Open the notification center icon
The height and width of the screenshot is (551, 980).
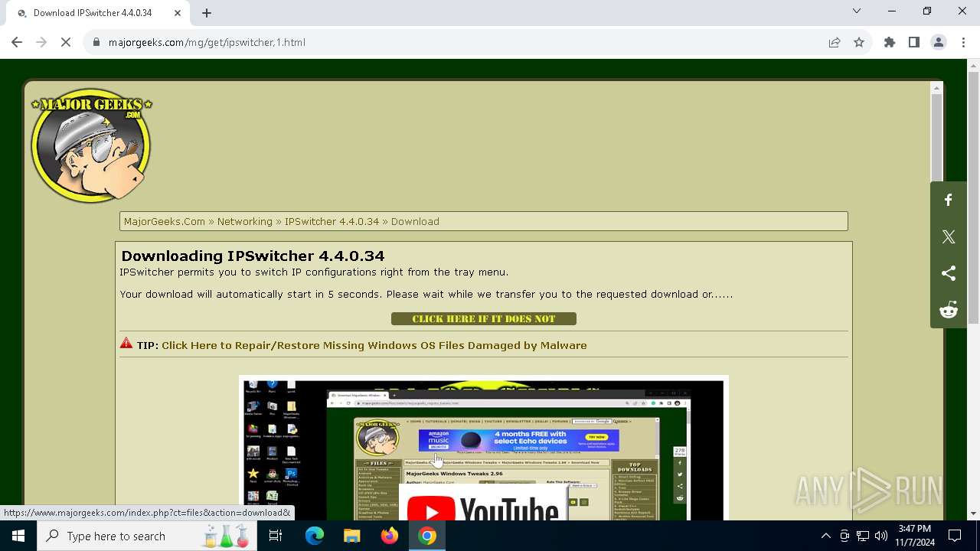click(x=955, y=536)
